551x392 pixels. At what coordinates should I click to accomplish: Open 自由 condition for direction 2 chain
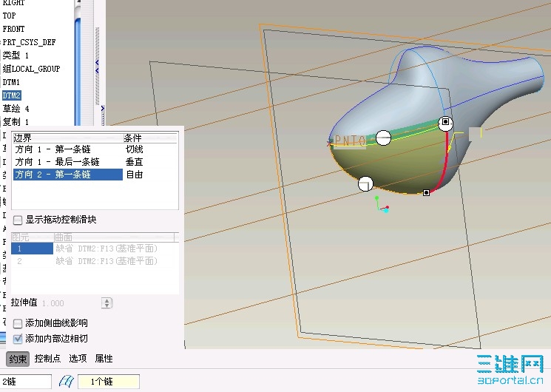coord(134,175)
